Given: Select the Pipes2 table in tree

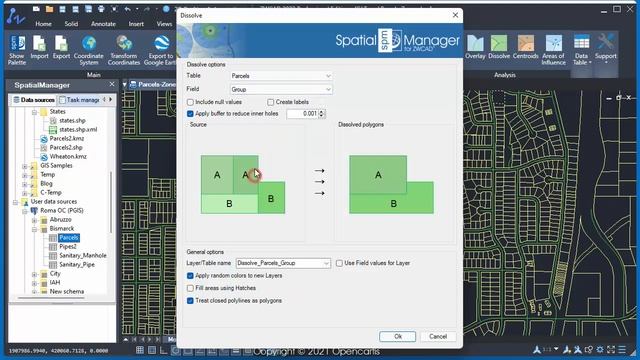Looking at the screenshot, I should click(x=68, y=247).
